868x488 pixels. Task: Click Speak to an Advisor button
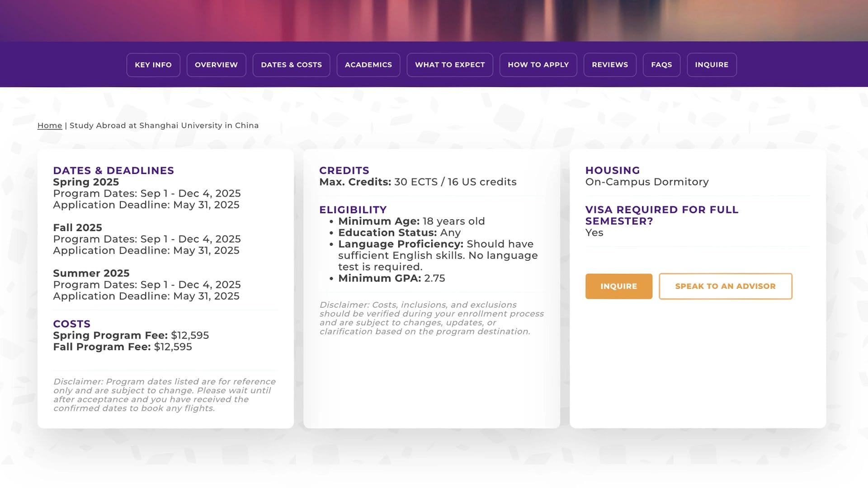(x=725, y=286)
